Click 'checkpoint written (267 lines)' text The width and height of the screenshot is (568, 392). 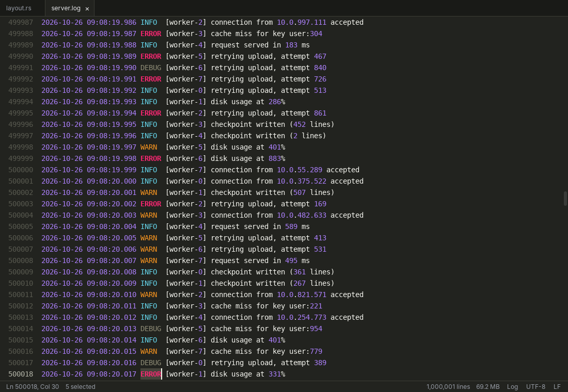click(x=273, y=283)
